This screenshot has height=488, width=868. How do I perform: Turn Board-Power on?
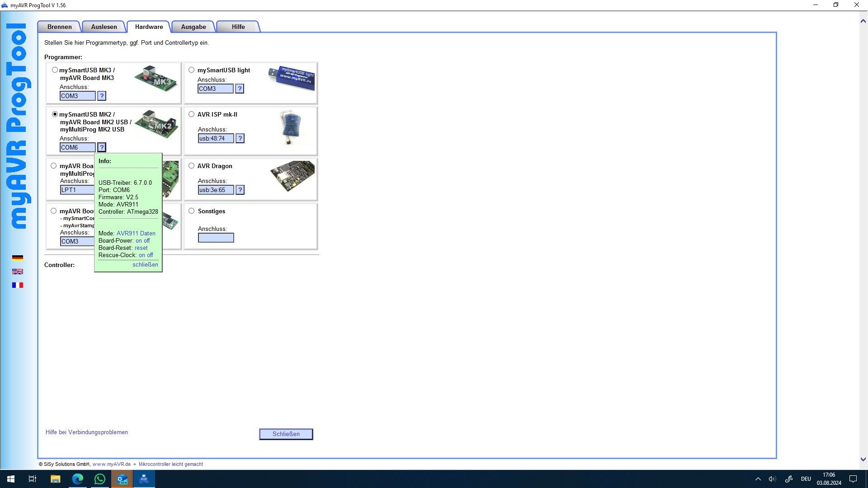[x=139, y=241]
